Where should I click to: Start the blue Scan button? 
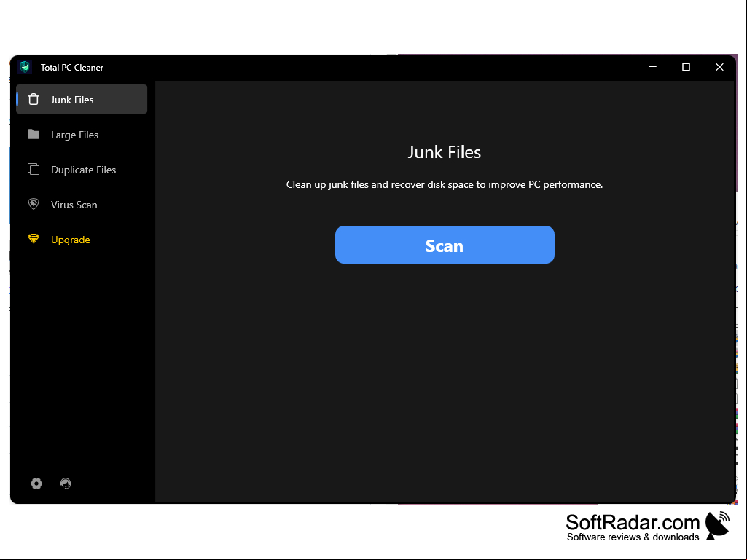pos(445,245)
